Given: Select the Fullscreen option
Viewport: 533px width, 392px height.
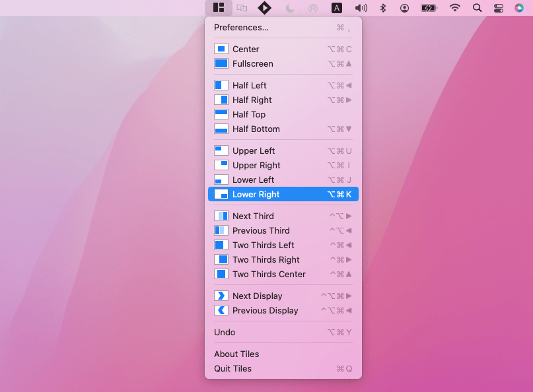Looking at the screenshot, I should (x=283, y=64).
